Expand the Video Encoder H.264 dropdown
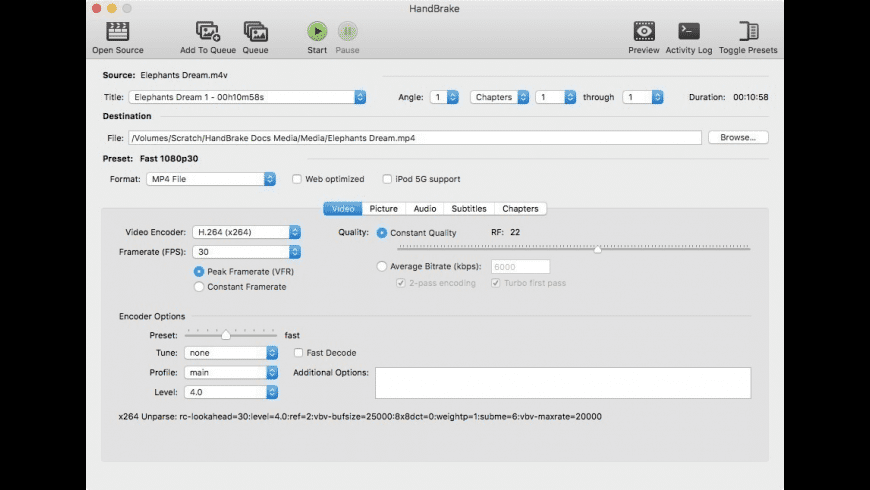Viewport: 870px width, 490px height. 243,232
